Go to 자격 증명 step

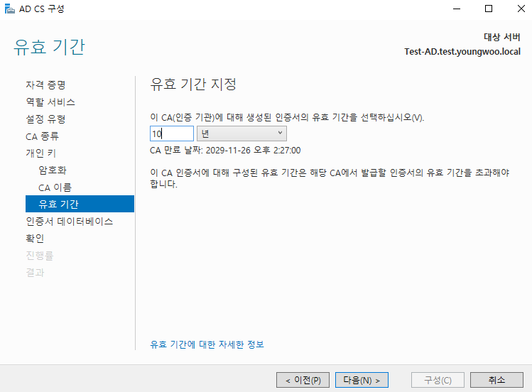(45, 85)
